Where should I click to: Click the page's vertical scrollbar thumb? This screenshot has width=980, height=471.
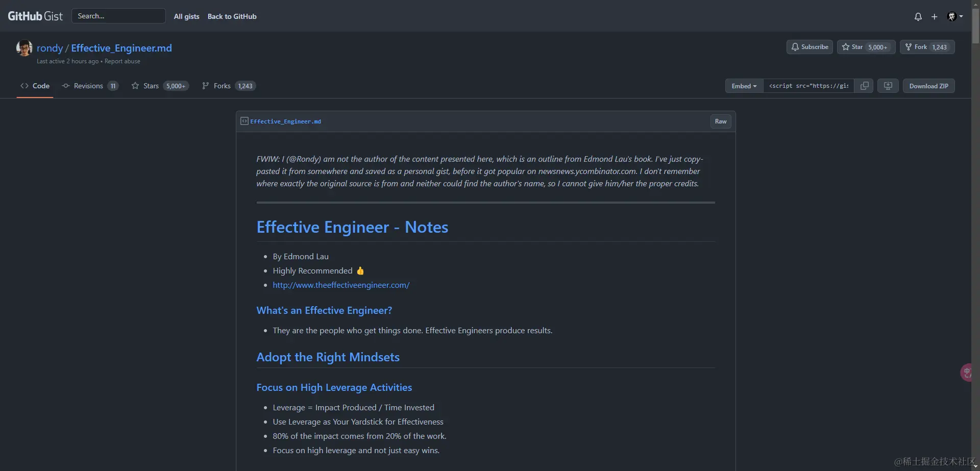(975, 26)
